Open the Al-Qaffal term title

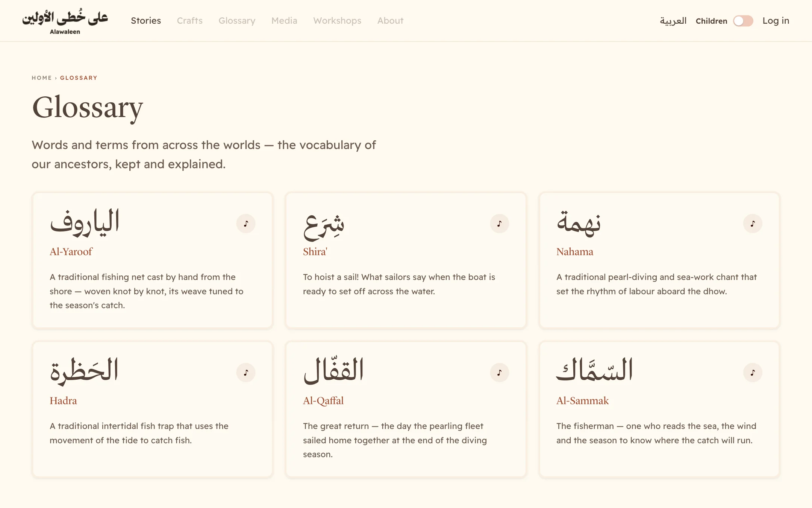[323, 400]
